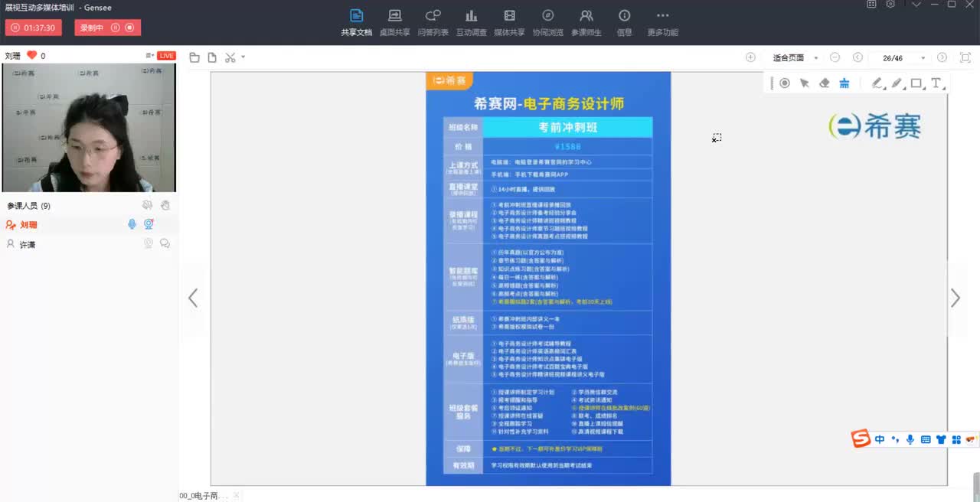This screenshot has width=980, height=502.
Task: Toggle 刘珊's microphone
Action: click(x=132, y=224)
